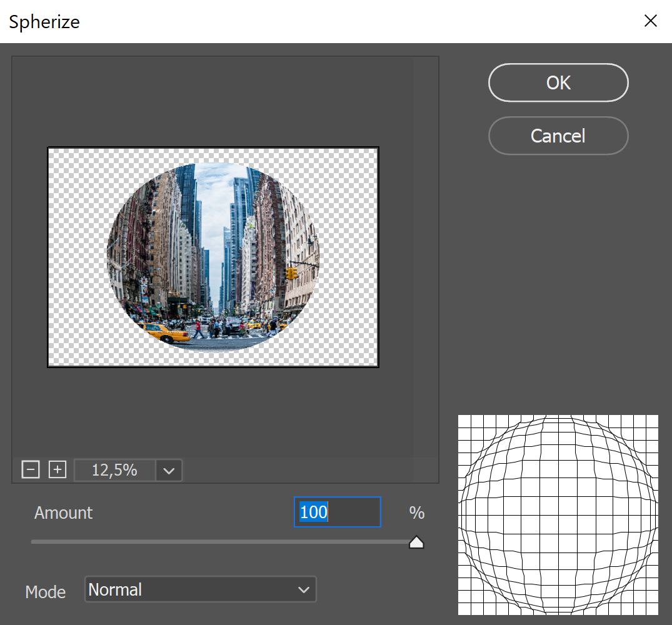Select the Amount value input field
The image size is (672, 625).
338,512
